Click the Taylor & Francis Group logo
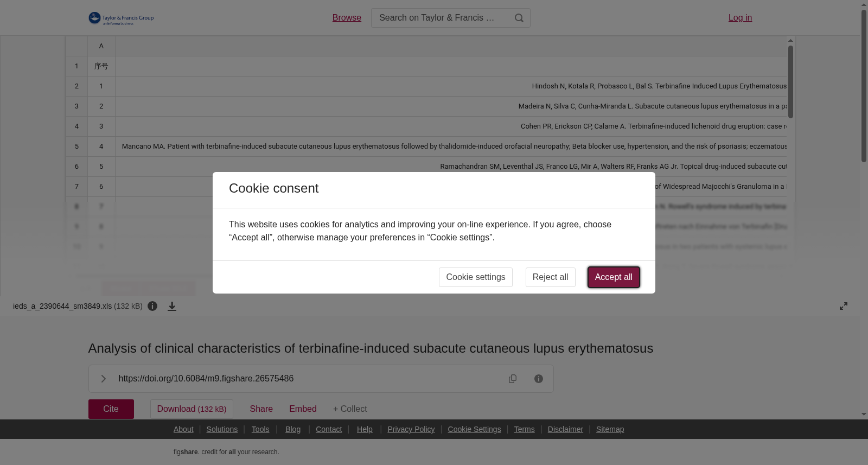The height and width of the screenshot is (465, 868). (121, 18)
